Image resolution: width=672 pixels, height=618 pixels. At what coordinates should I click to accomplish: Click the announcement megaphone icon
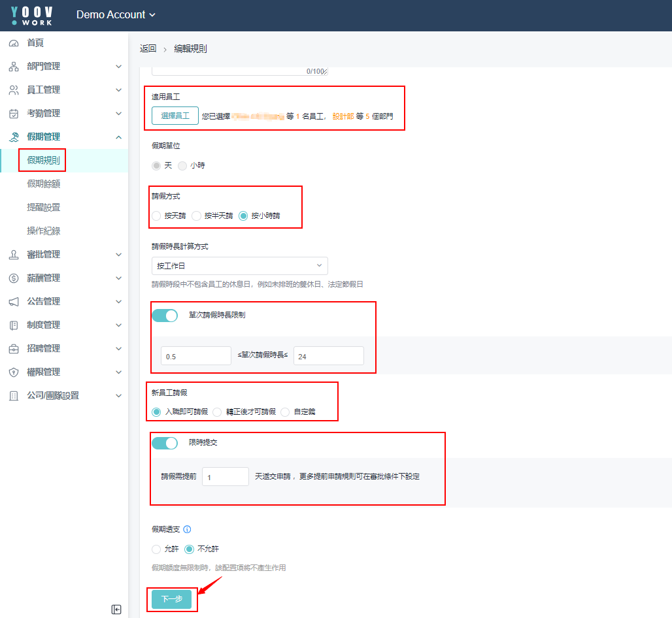[14, 302]
